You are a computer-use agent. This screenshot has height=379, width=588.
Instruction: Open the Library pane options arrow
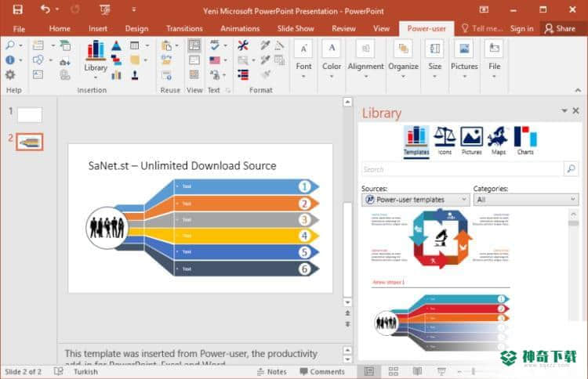pos(564,110)
